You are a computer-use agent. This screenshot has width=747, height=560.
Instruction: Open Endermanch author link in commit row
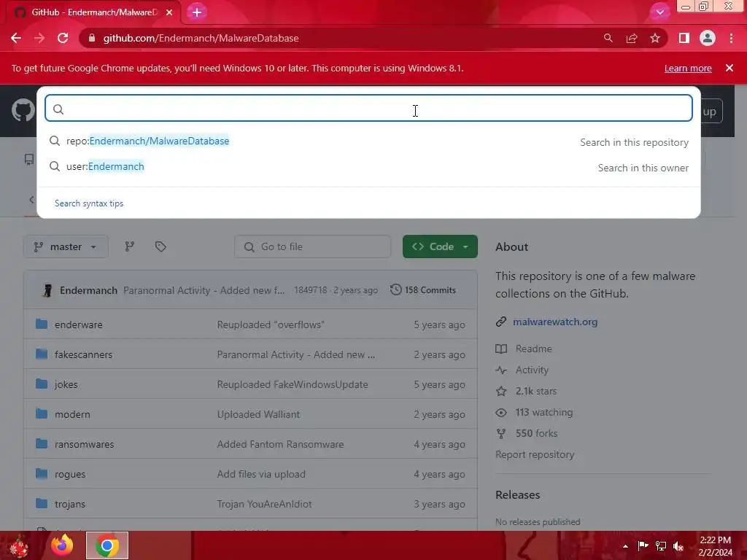point(88,290)
